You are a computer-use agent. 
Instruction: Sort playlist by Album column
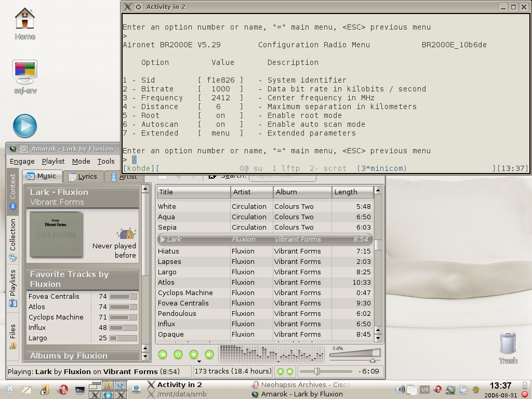(303, 192)
